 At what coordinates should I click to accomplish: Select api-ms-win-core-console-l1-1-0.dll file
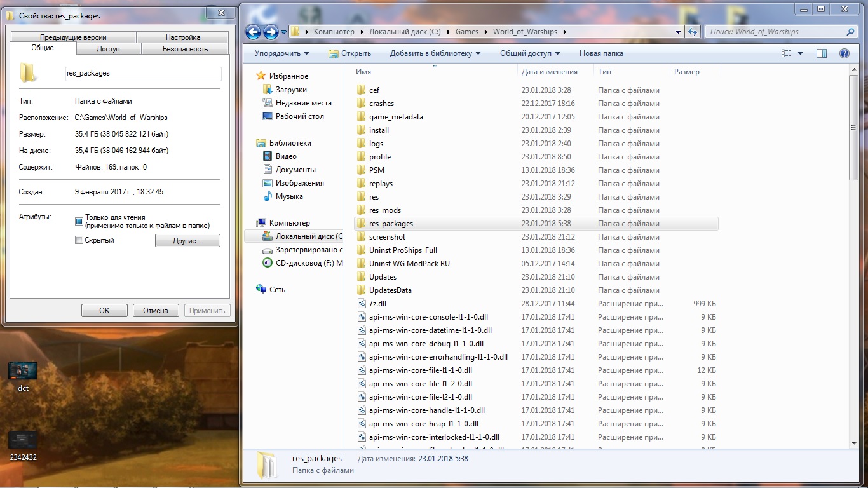[x=536, y=317]
